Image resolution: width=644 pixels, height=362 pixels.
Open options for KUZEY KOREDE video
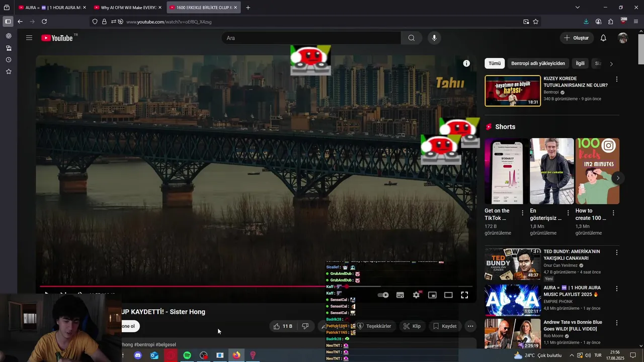click(617, 79)
